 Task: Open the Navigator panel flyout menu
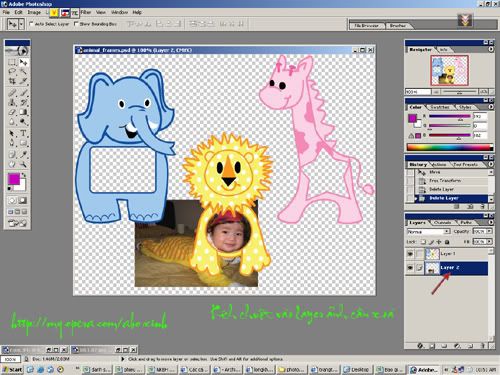[x=491, y=49]
